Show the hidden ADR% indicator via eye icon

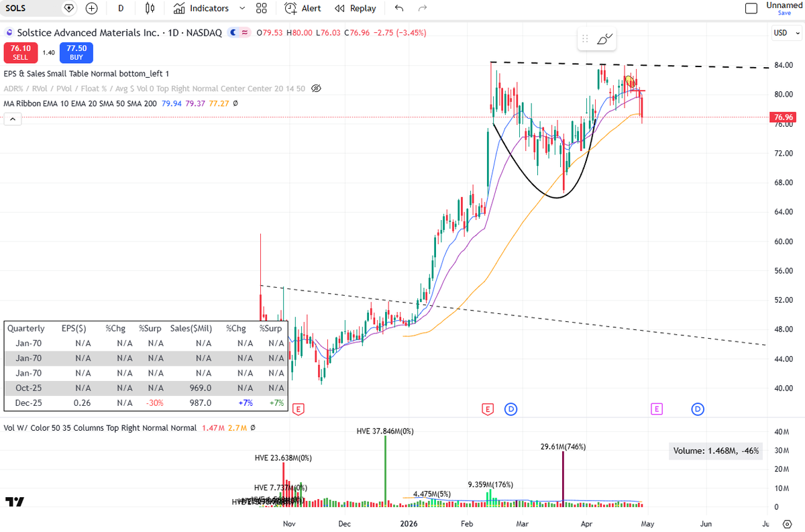click(x=317, y=89)
